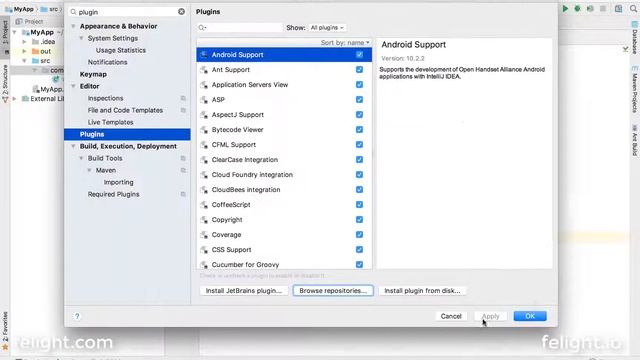
Task: Select the ASP plugin icon
Action: pos(204,100)
